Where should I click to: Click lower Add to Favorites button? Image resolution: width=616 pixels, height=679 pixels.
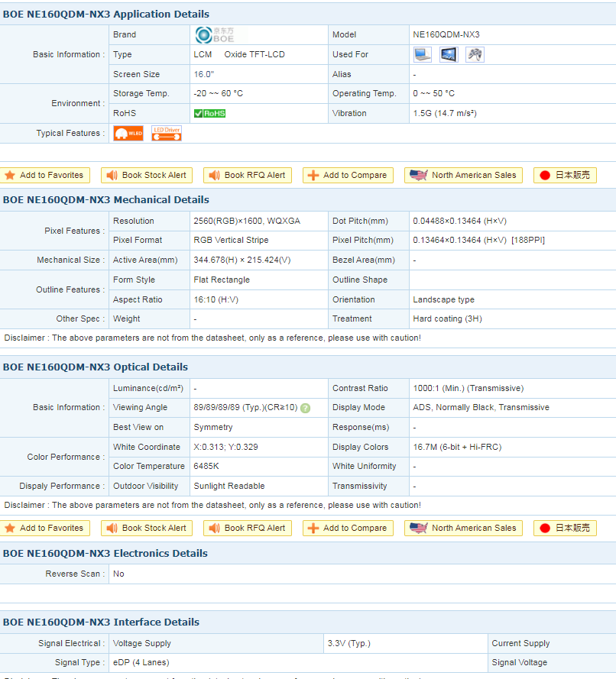click(x=45, y=529)
